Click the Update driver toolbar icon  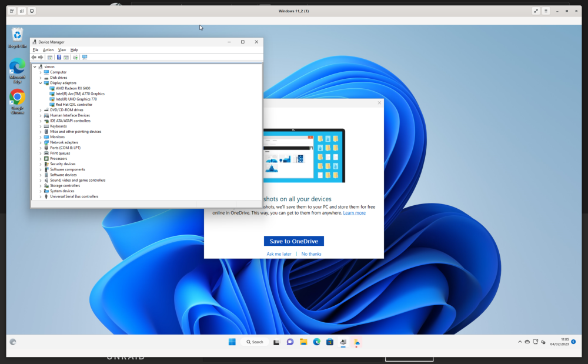tap(75, 58)
